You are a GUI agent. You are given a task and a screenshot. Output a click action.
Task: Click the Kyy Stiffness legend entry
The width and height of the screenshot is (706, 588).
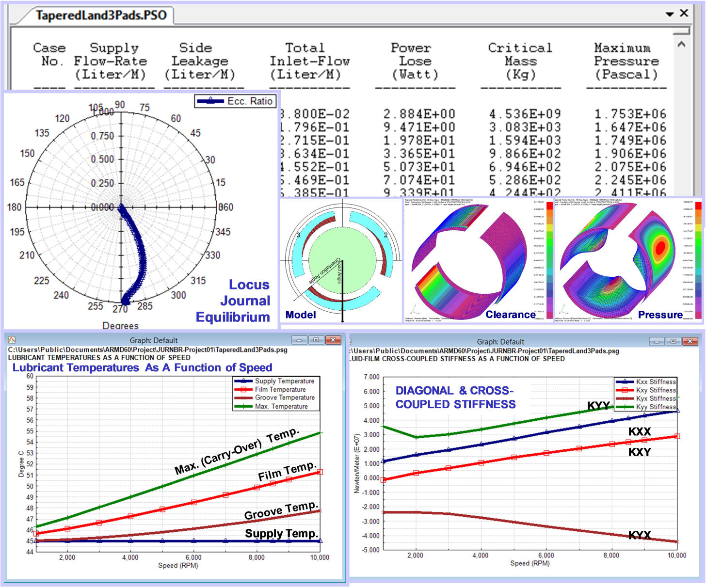[646, 407]
